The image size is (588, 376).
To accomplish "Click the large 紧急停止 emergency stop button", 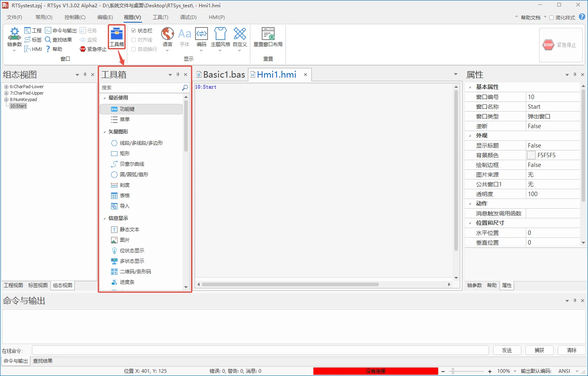I will (561, 45).
